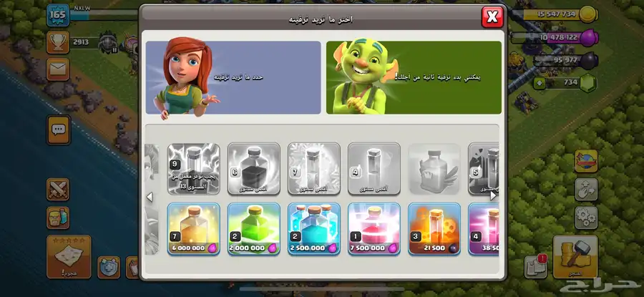Image resolution: width=644 pixels, height=297 pixels.
Task: Select the greyed level 4 spell tile
Action: pos(374,168)
